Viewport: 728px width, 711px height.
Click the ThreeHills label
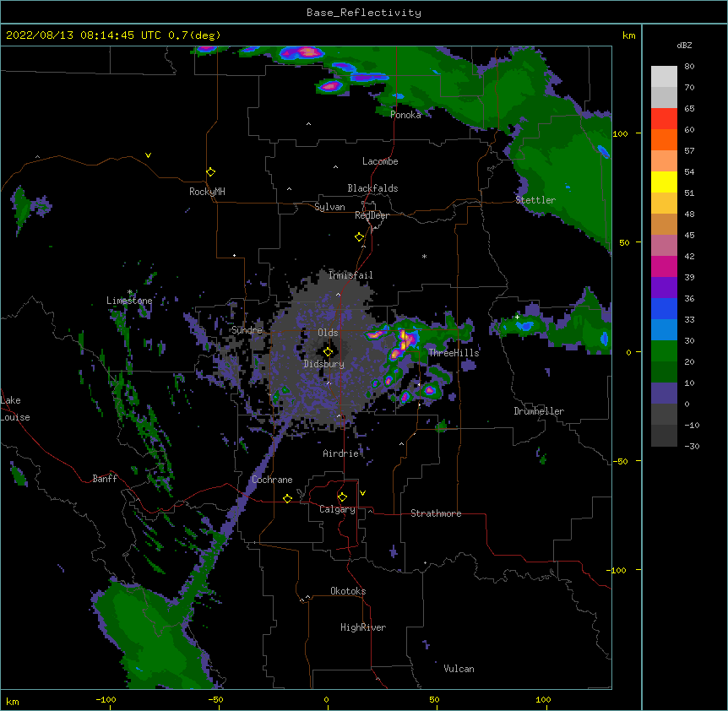coord(454,353)
